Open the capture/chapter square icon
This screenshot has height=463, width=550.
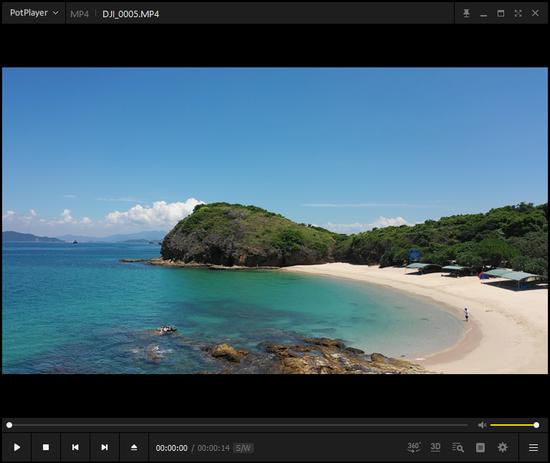tap(480, 448)
